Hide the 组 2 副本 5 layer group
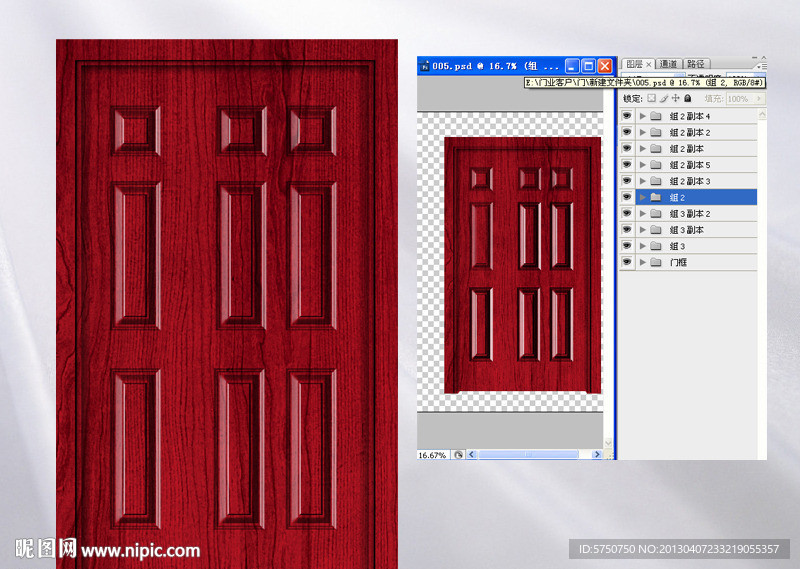Screen dimensions: 800x569 [x=627, y=165]
